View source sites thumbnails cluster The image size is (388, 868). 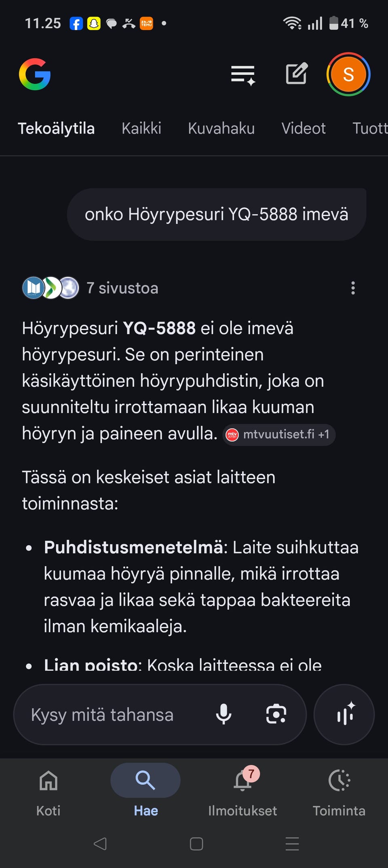(x=49, y=288)
